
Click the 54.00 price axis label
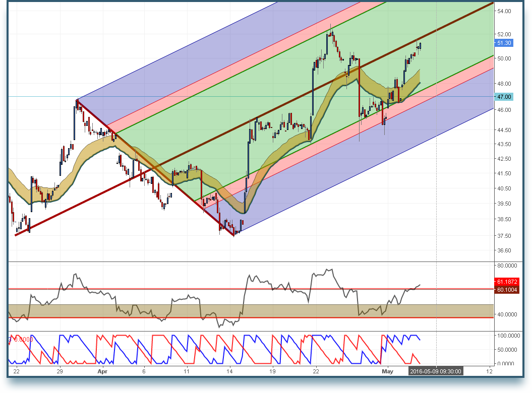[x=504, y=11]
